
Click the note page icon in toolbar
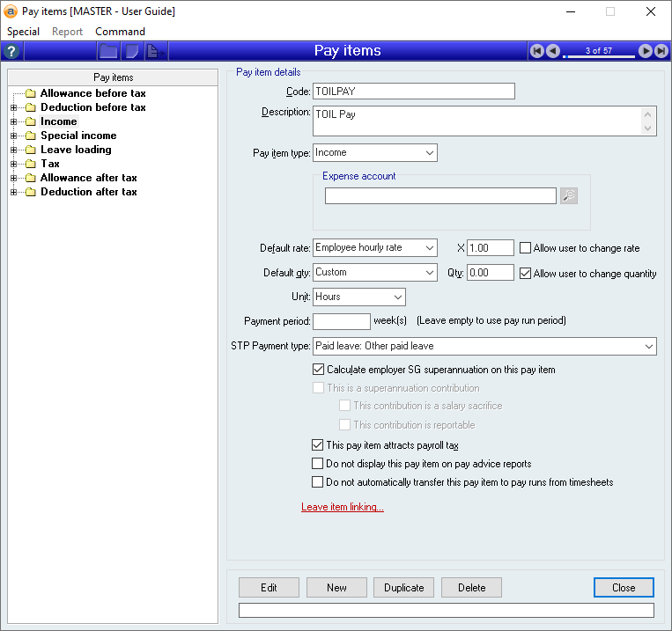(132, 51)
